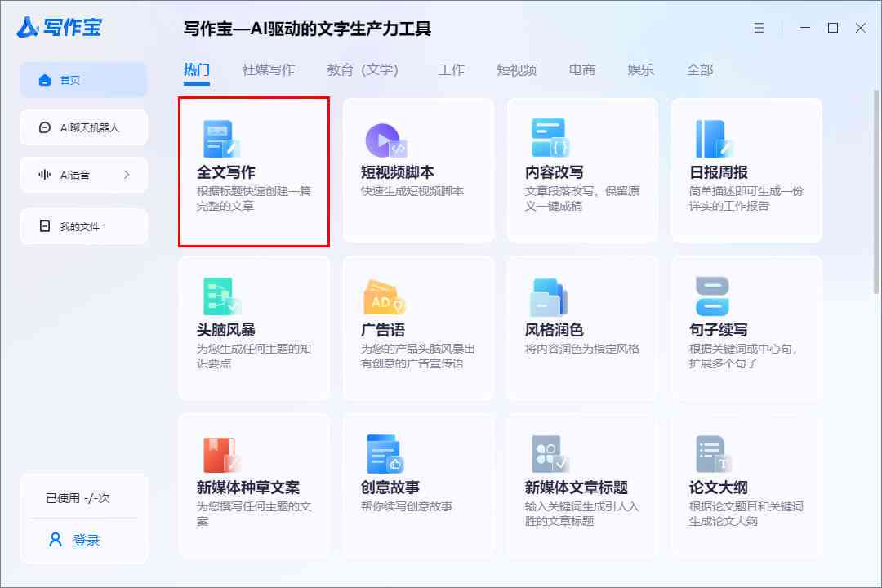Click the 日报周报 notebook icon
882x588 pixels.
pyautogui.click(x=715, y=138)
